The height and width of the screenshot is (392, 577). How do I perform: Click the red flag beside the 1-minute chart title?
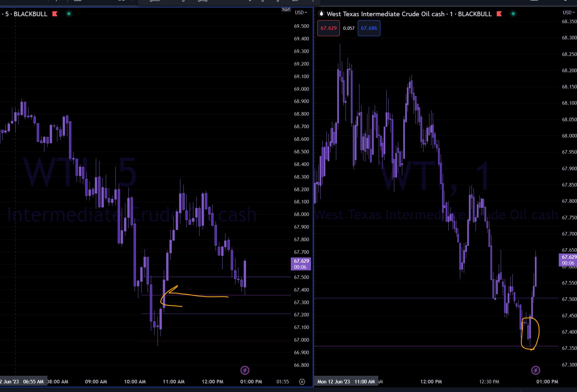pyautogui.click(x=499, y=14)
